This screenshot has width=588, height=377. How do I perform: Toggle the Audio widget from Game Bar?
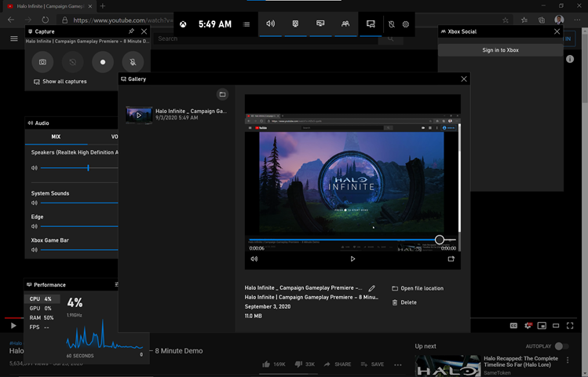pos(271,24)
